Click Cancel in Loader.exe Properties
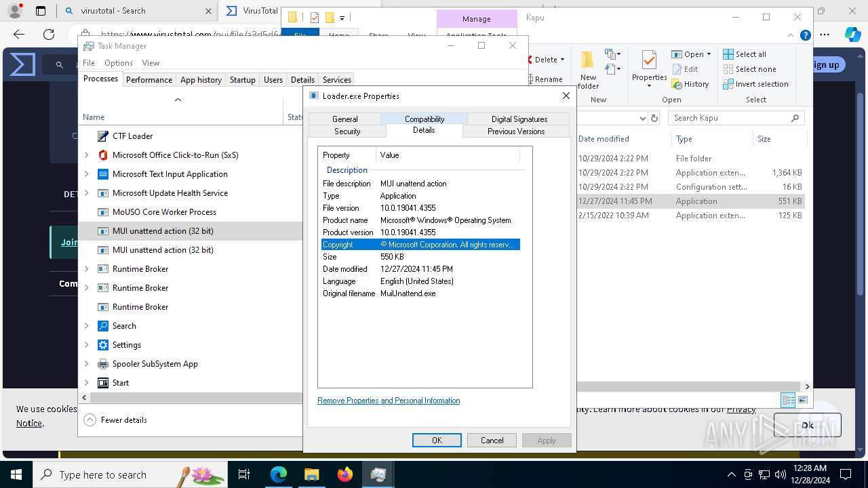 [x=492, y=440]
